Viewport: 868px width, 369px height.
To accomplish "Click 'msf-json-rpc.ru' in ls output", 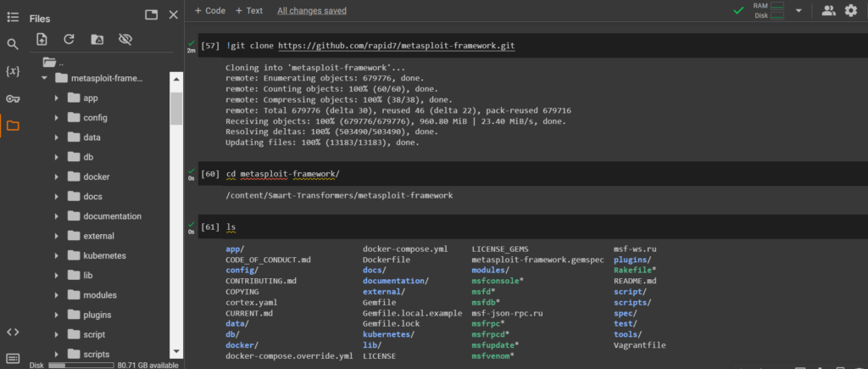I will point(507,313).
